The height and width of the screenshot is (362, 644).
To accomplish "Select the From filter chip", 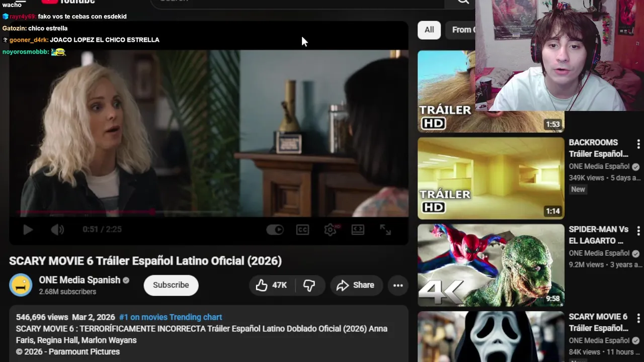I will pyautogui.click(x=461, y=30).
